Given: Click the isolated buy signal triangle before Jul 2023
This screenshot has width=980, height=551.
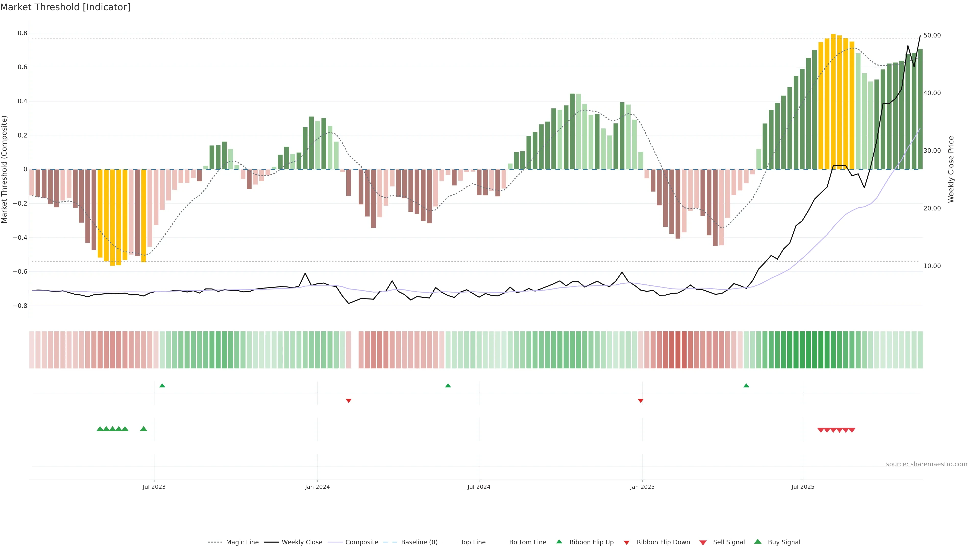Looking at the screenshot, I should coord(143,429).
